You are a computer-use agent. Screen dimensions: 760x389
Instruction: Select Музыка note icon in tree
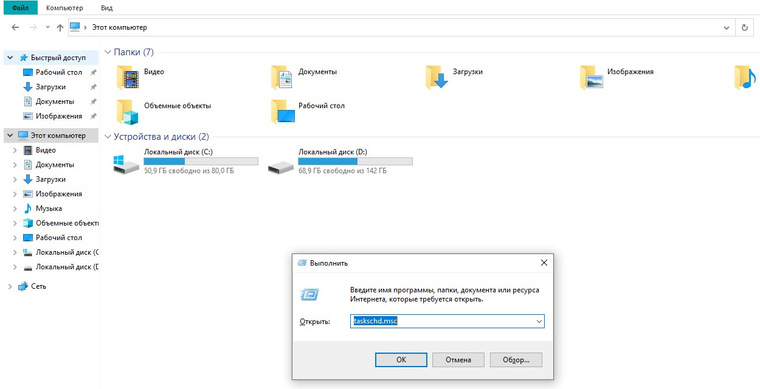click(28, 209)
